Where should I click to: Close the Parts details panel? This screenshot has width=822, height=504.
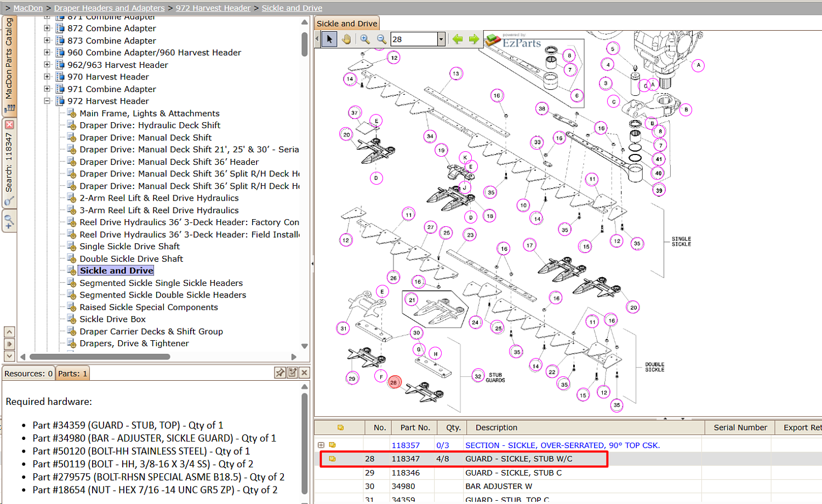pos(305,373)
